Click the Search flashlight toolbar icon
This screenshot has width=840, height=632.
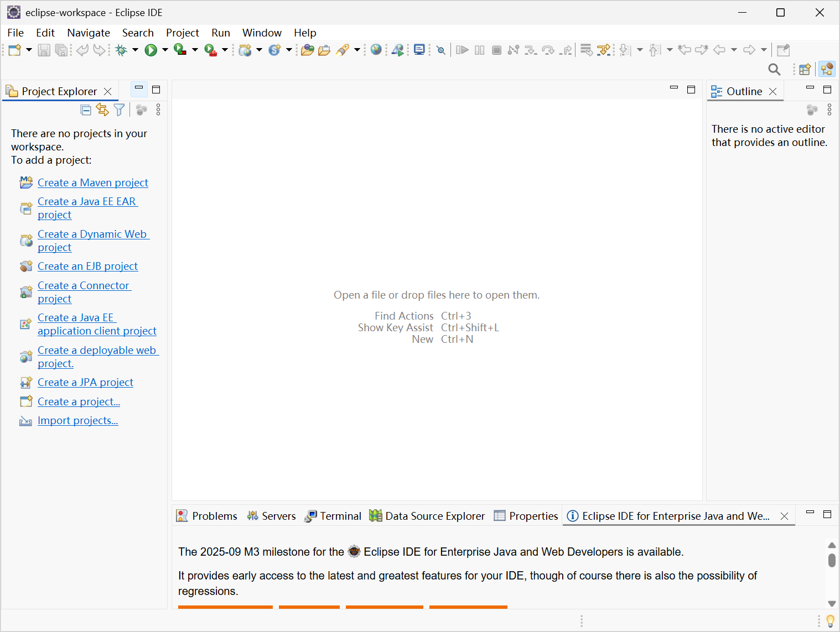pyautogui.click(x=343, y=50)
